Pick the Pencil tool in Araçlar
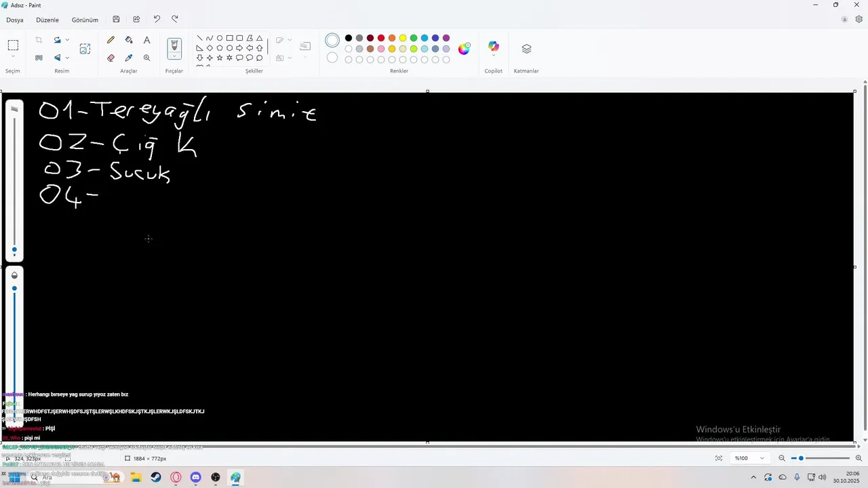 click(111, 40)
